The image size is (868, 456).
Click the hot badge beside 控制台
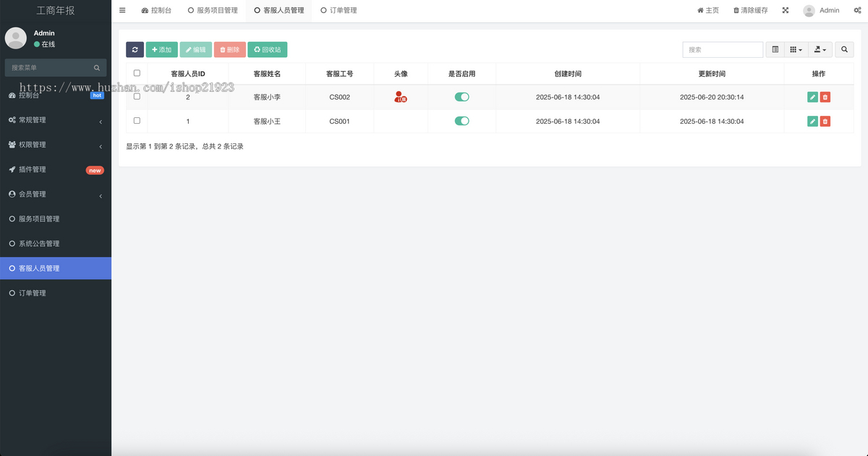[96, 96]
